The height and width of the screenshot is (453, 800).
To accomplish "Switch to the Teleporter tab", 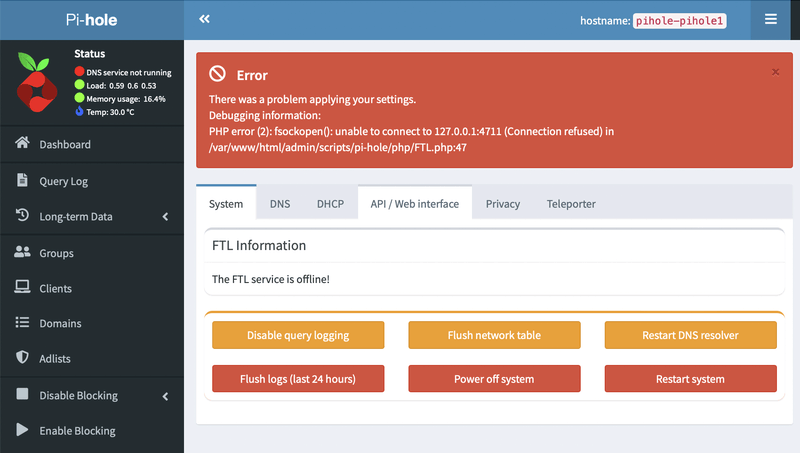I will 571,204.
